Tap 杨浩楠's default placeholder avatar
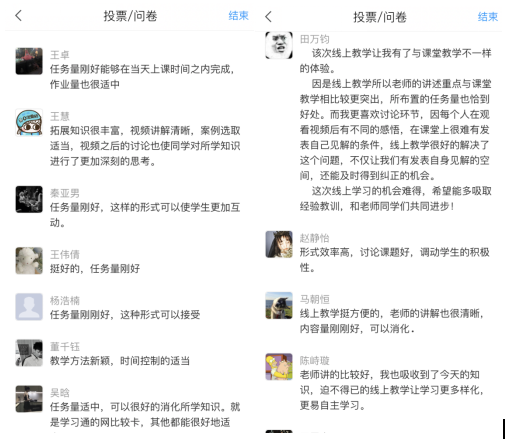The height and width of the screenshot is (444, 509). (x=29, y=307)
